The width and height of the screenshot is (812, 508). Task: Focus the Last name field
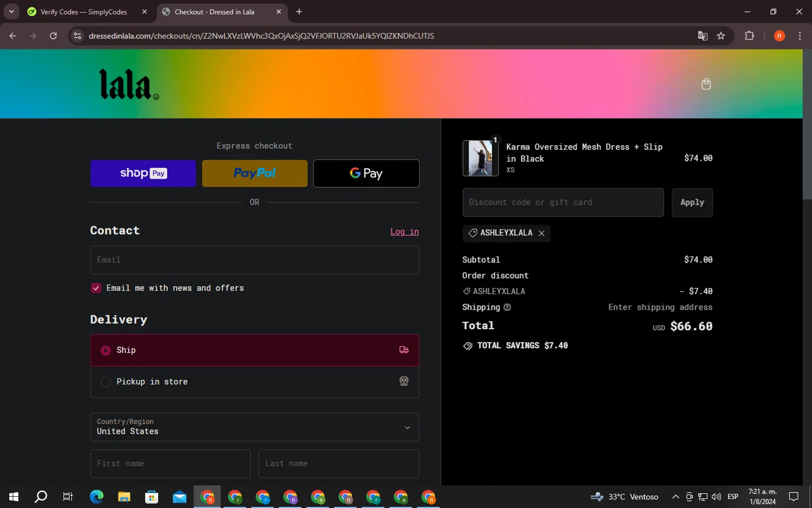click(x=339, y=464)
